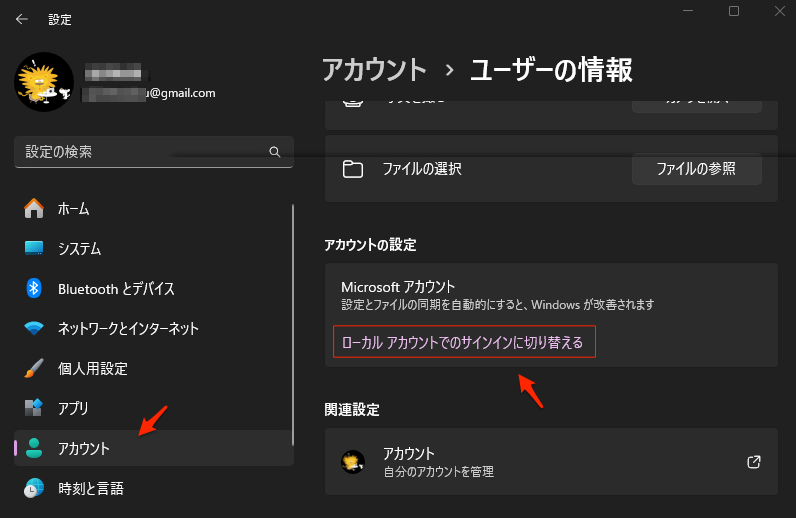Screen dimensions: 796x518
Task: Select アカウント in the sidebar
Action: click(154, 448)
